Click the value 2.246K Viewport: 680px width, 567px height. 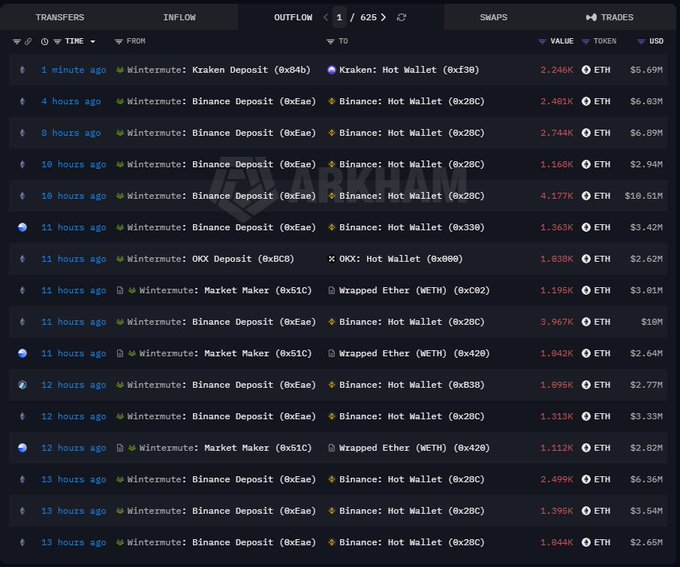pyautogui.click(x=556, y=70)
